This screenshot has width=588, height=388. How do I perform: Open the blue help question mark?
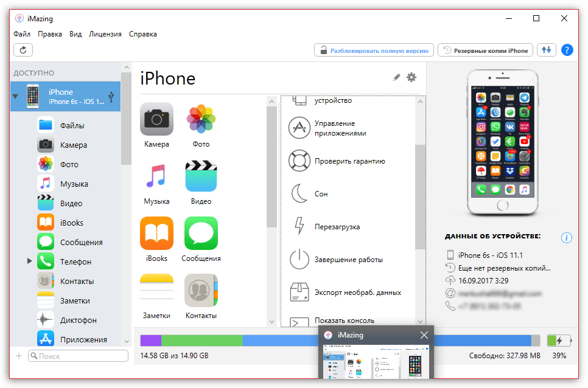(x=567, y=50)
